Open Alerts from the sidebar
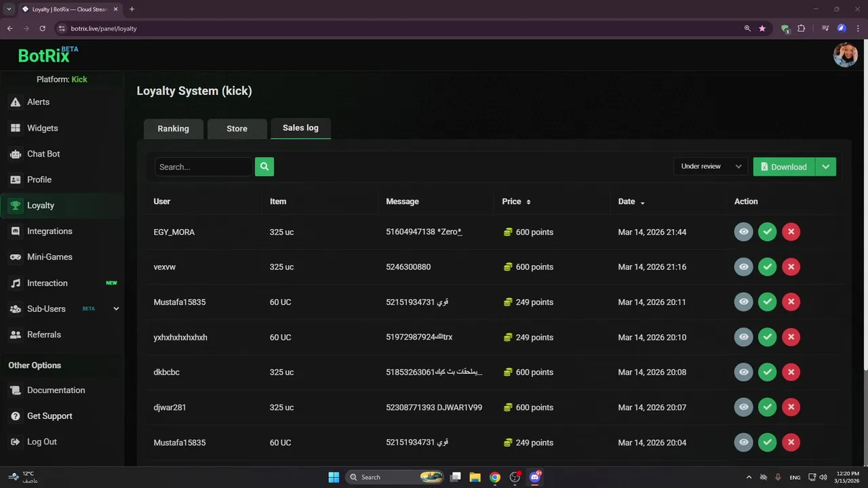 (38, 102)
